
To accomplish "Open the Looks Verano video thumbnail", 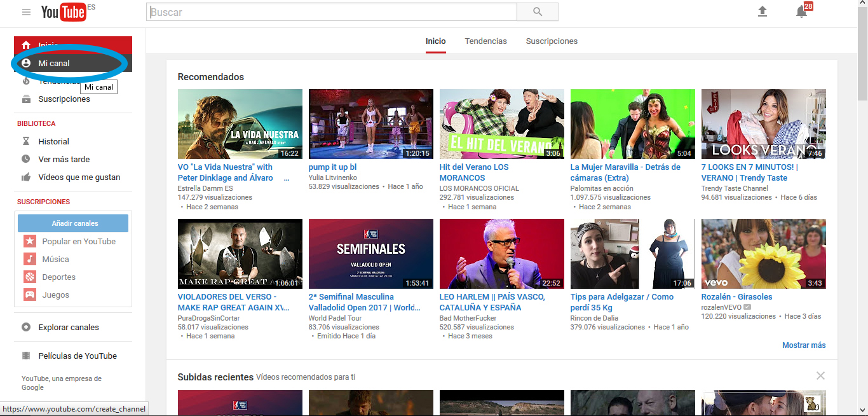I will 764,124.
